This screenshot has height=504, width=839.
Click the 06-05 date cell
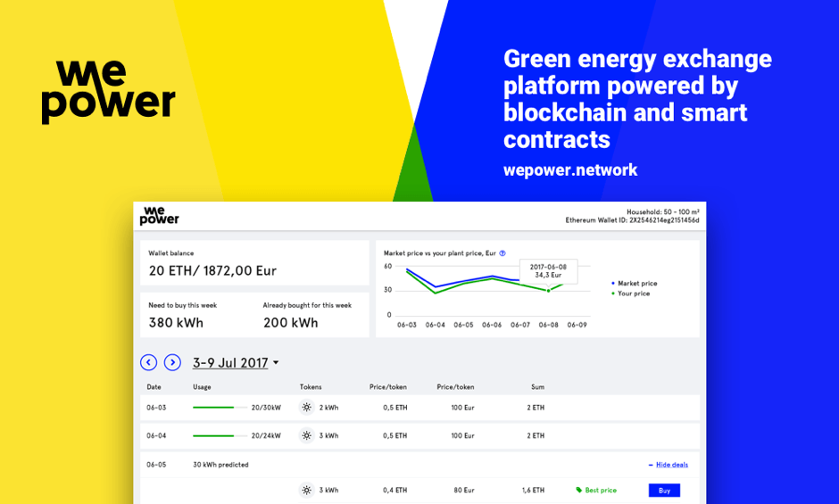(156, 465)
